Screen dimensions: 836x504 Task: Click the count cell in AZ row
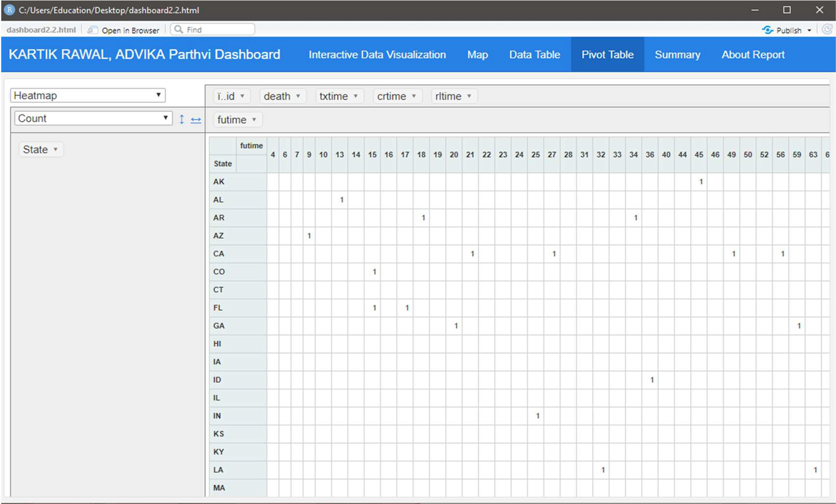point(309,236)
